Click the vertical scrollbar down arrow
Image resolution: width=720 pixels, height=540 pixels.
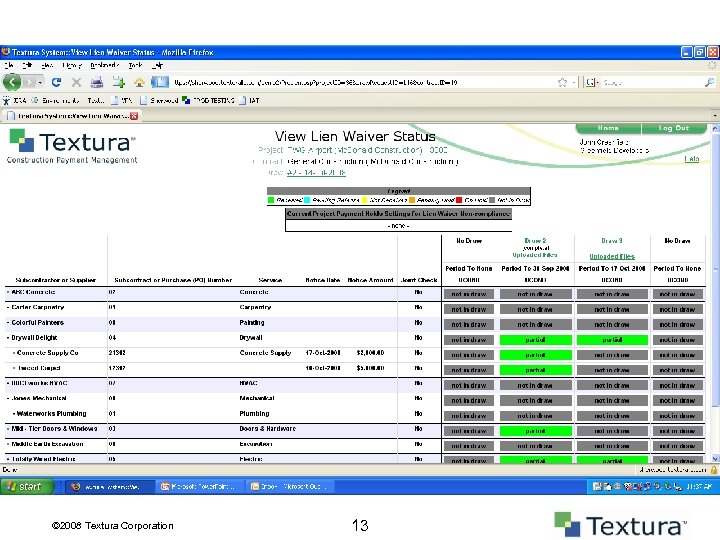pos(715,458)
